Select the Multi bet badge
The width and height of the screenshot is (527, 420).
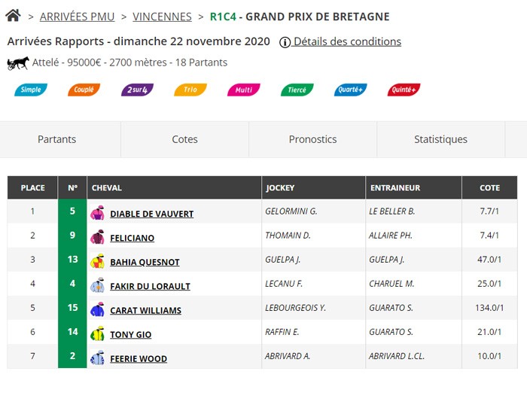click(x=243, y=90)
